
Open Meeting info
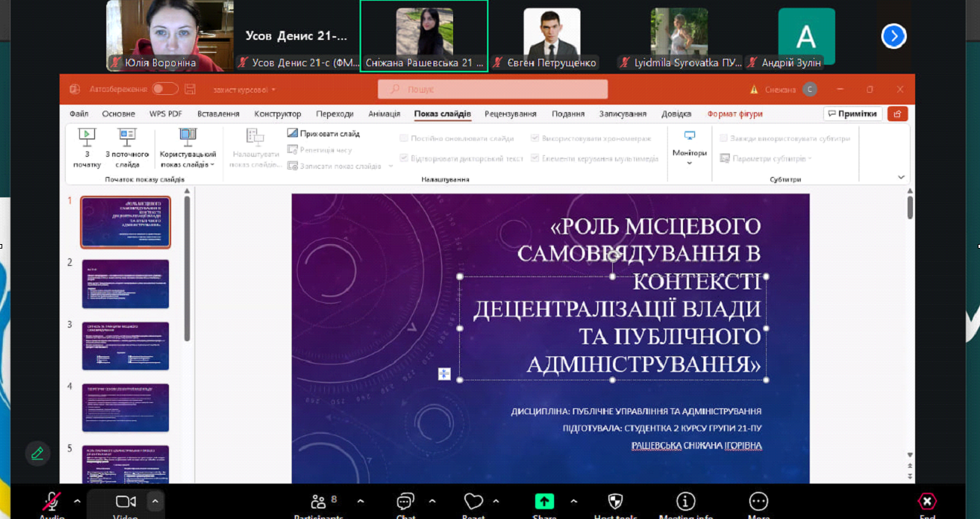685,502
